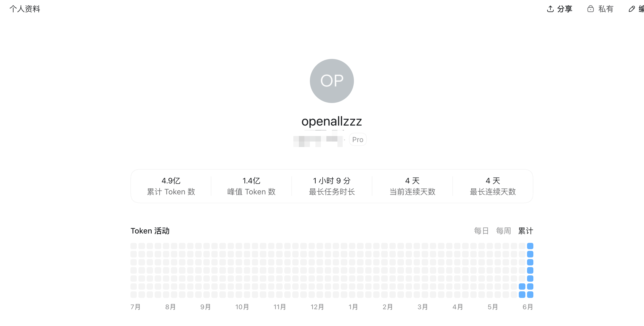Switch Token activity to 每周 view
The width and height of the screenshot is (644, 326).
(503, 231)
